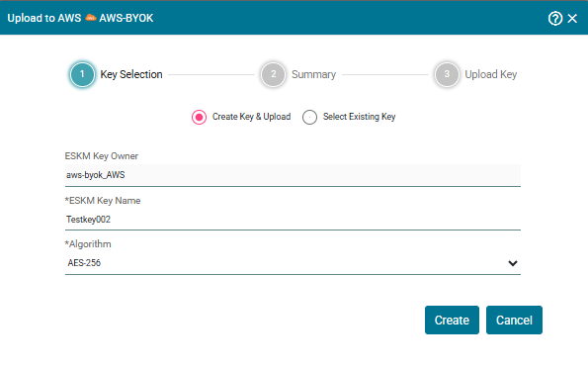Click the Upload to AWS title text
The width and height of the screenshot is (588, 369).
point(44,18)
